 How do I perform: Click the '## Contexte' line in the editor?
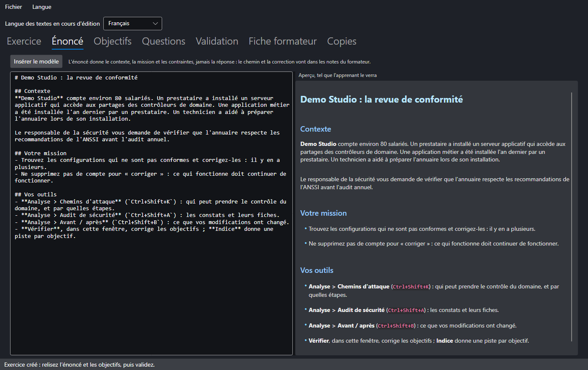tap(32, 91)
